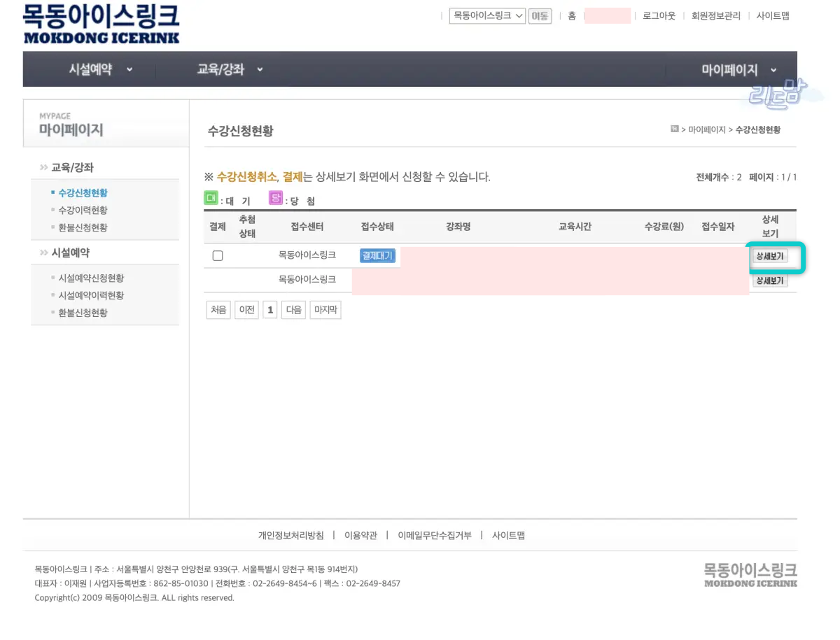Click the Mokdong Icerink logo at top

[x=101, y=24]
